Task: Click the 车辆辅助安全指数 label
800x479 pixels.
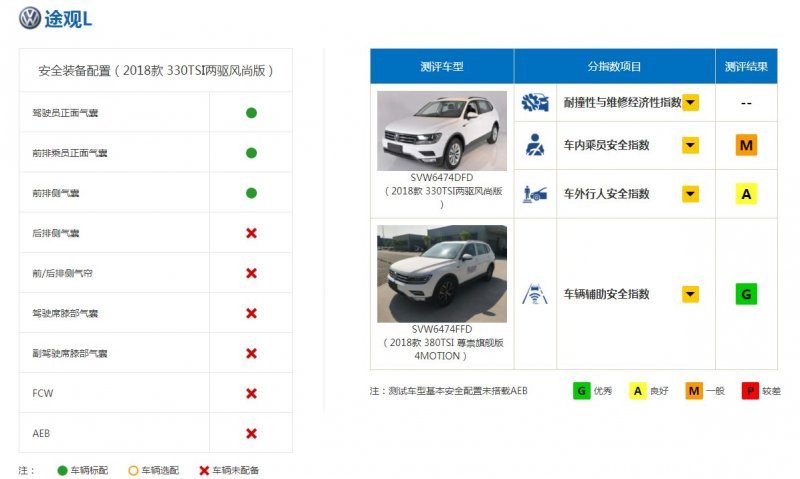Action: (606, 294)
